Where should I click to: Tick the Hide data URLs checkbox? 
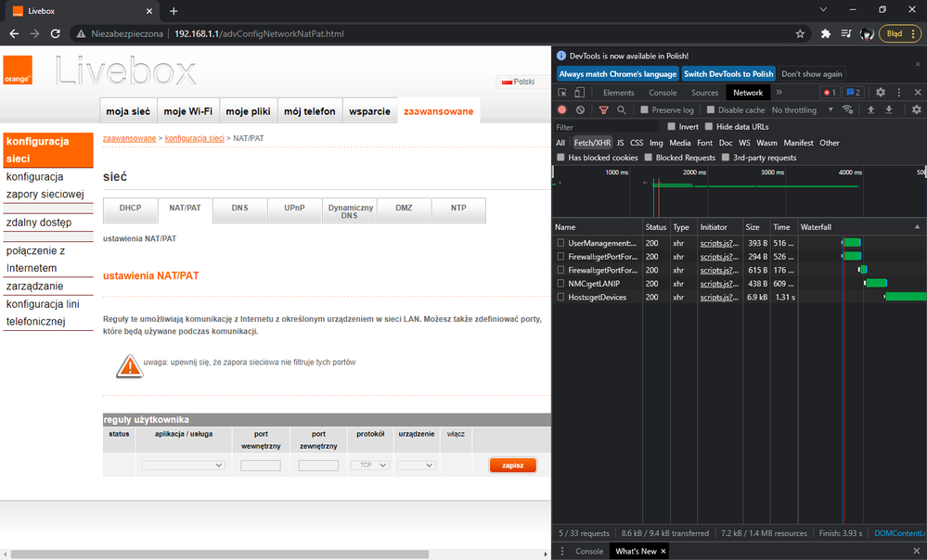pos(710,127)
